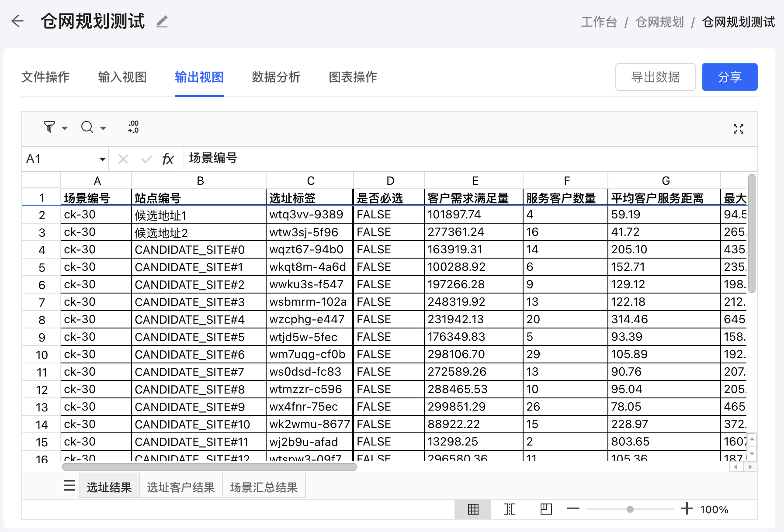The width and height of the screenshot is (784, 532).
Task: Click the zoom slider handle
Action: pos(630,509)
